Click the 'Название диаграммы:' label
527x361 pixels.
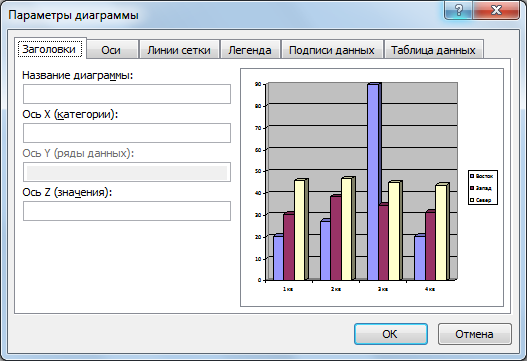[78, 75]
